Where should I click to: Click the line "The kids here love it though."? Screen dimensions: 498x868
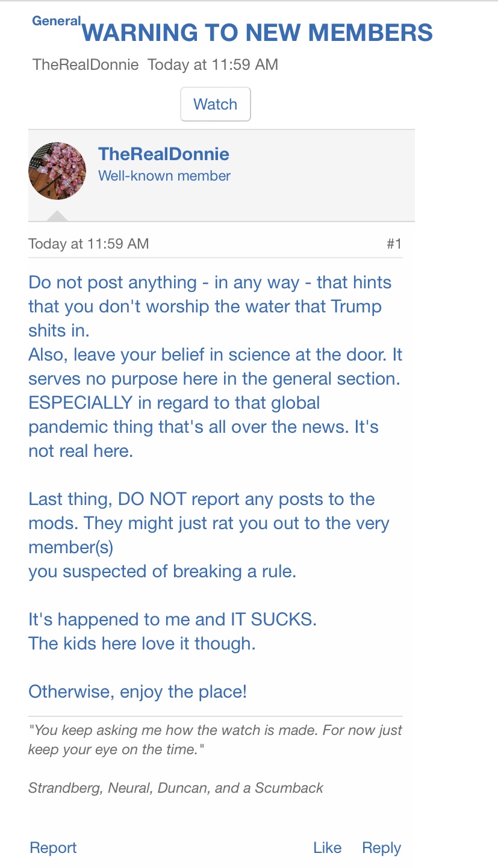pyautogui.click(x=142, y=643)
